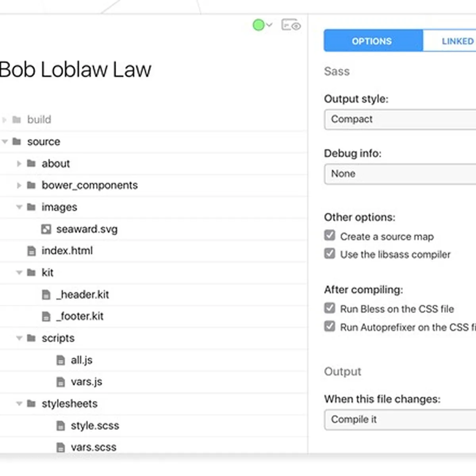
Task: Toggle Create a source map checkbox
Action: point(330,235)
